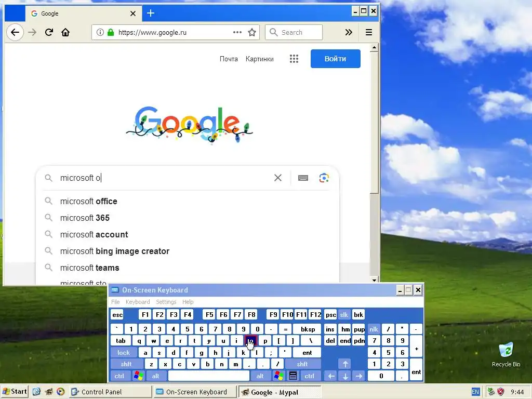Click the browser scrollbar up arrow
Screen dimensions: 532x399
[x=374, y=47]
